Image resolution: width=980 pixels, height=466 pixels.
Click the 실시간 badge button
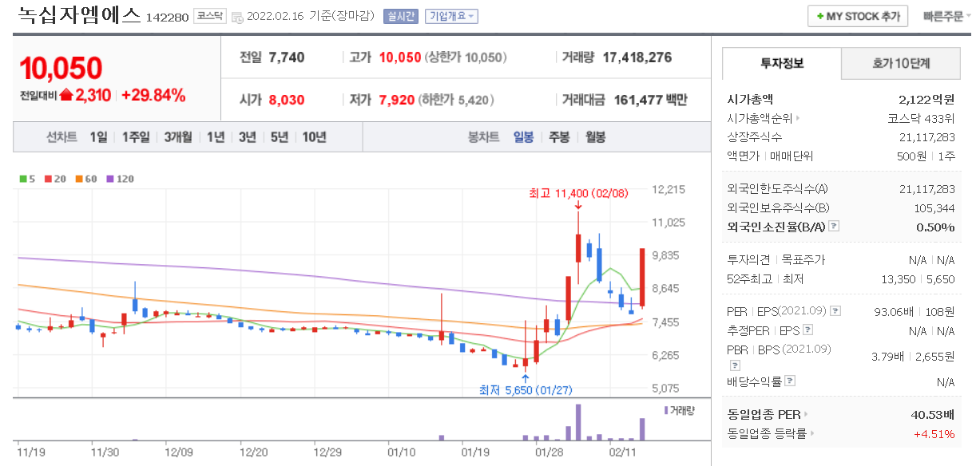(401, 16)
